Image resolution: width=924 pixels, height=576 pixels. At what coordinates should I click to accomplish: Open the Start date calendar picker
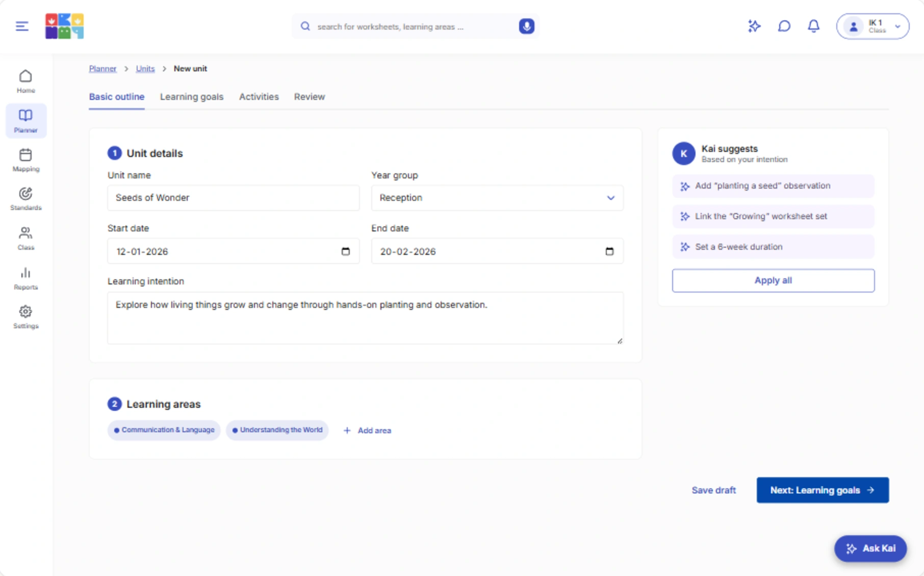click(345, 251)
